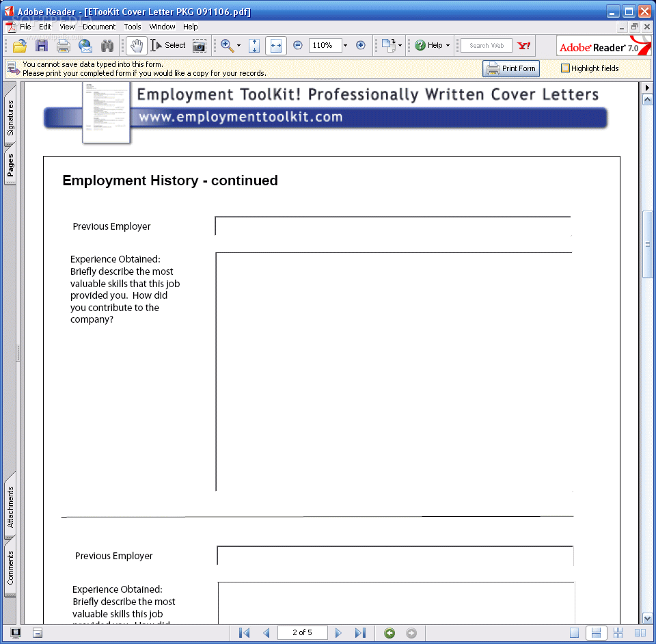
Task: Open the Tools menu
Action: click(132, 27)
